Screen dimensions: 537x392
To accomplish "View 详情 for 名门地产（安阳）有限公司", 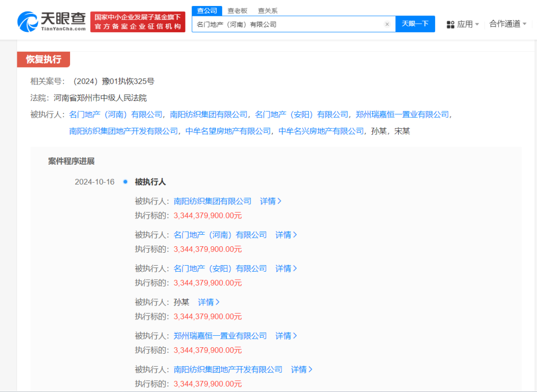I will click(286, 268).
